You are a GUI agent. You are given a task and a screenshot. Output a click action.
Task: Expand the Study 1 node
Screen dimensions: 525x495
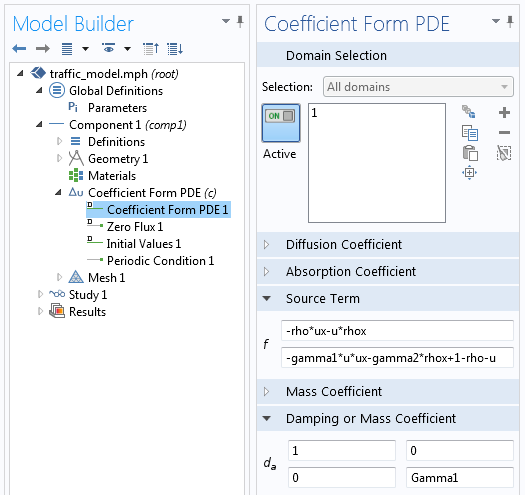[x=40, y=294]
